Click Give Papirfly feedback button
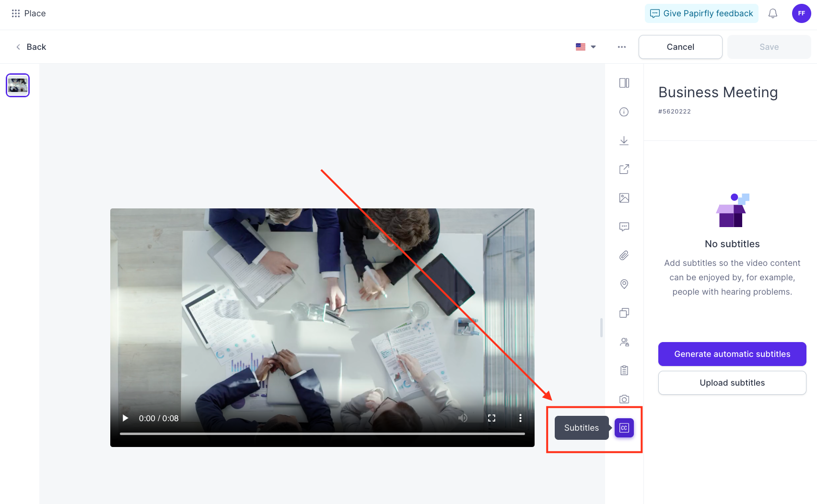The height and width of the screenshot is (504, 817). click(x=701, y=13)
